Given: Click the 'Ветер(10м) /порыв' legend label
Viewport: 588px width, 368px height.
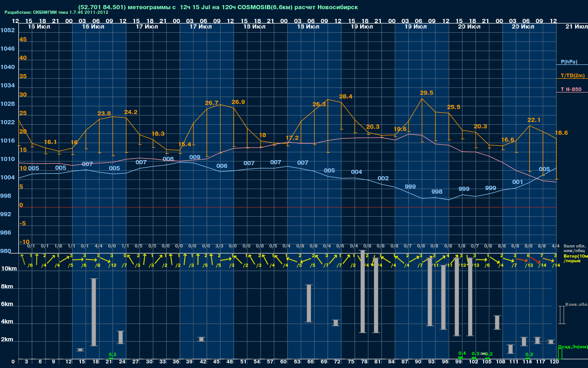Looking at the screenshot, I should coord(575,258).
